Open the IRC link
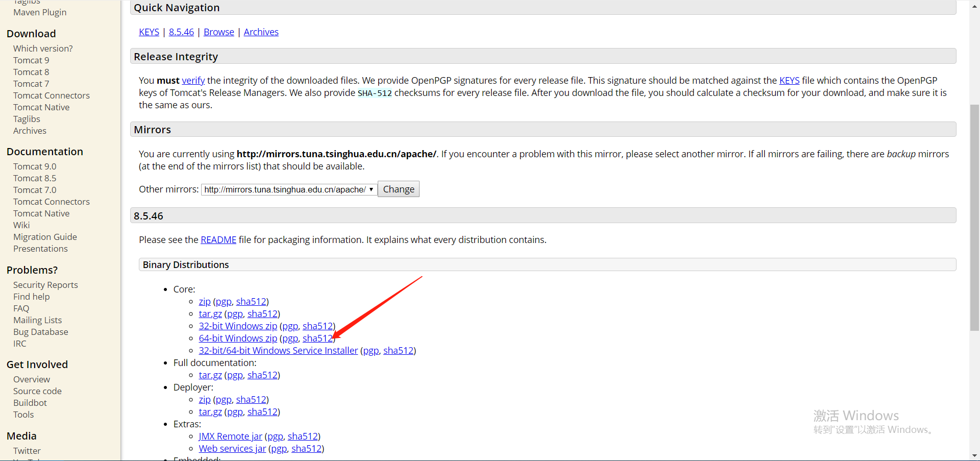980x461 pixels. coord(19,344)
